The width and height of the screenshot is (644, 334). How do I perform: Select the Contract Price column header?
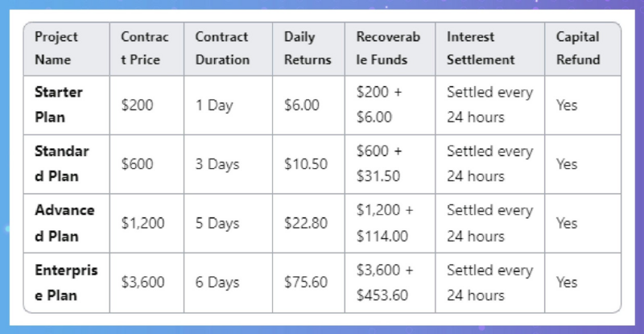tap(145, 48)
